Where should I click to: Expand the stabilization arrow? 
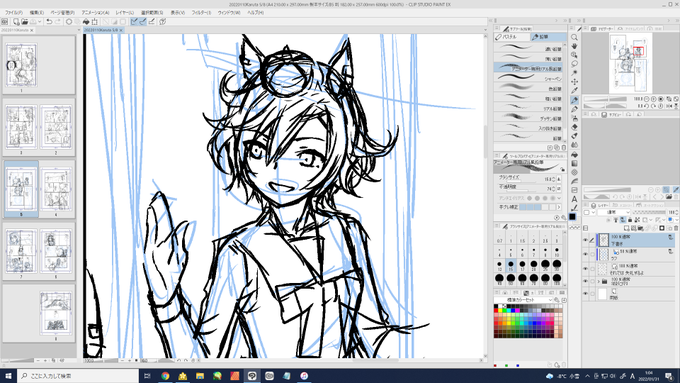559,207
